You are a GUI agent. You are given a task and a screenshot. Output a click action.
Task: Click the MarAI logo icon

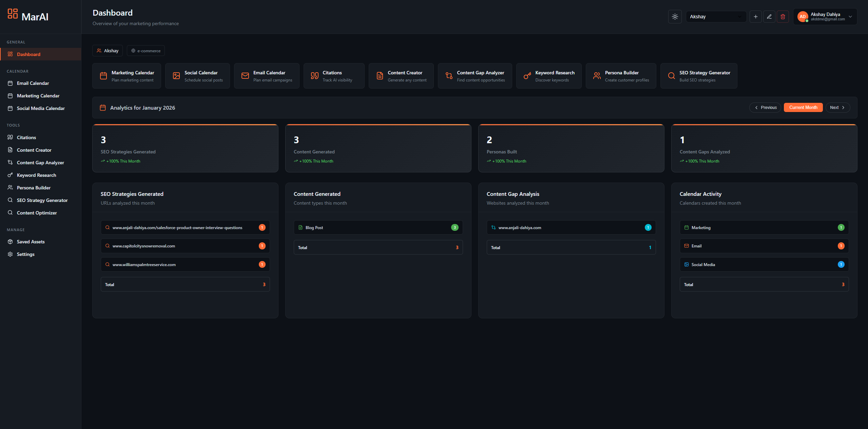point(12,13)
